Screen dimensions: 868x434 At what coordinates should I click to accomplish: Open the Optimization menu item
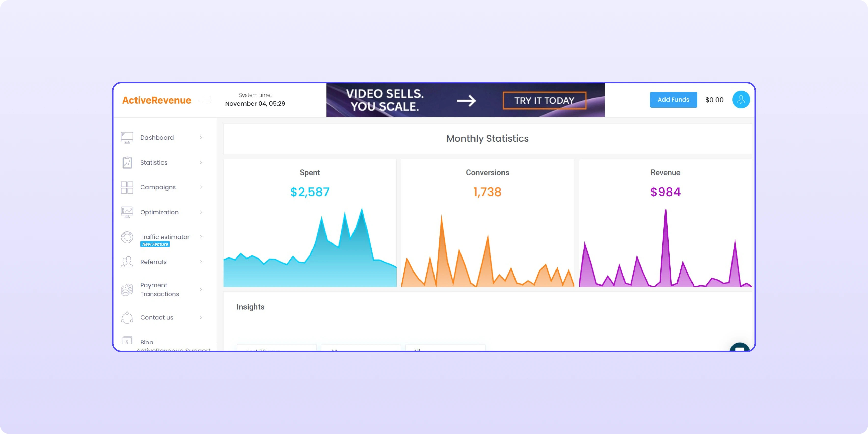coord(159,212)
